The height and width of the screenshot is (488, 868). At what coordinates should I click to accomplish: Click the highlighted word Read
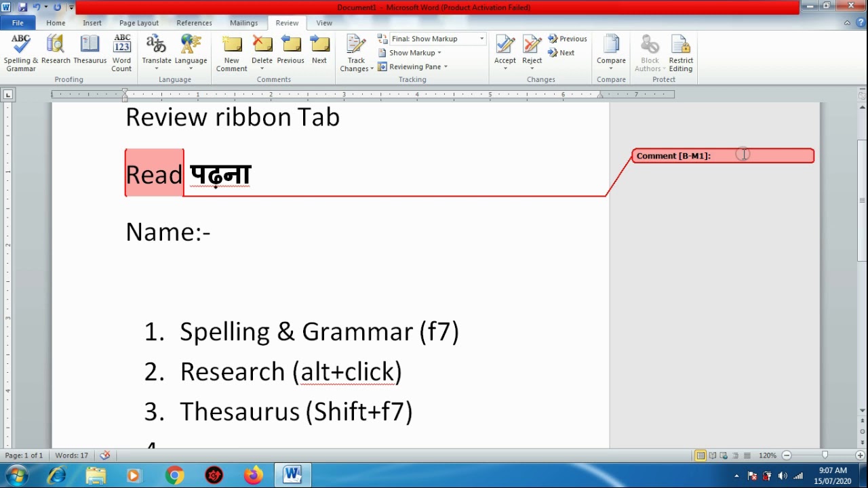154,174
